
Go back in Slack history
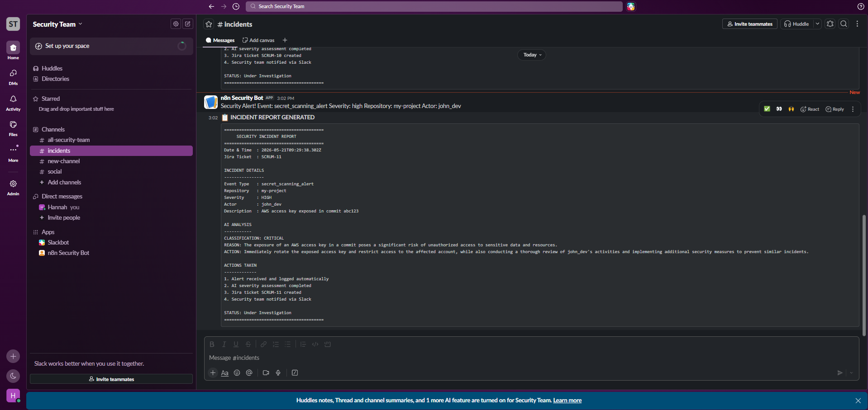[x=211, y=6]
